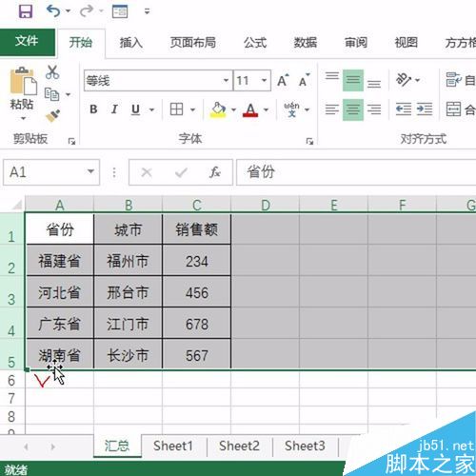The image size is (476, 476).
Task: Open the font size 11 dropdown
Action: [x=264, y=80]
